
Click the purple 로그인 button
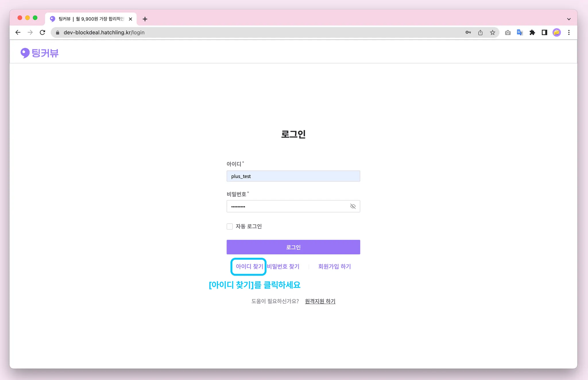click(293, 247)
